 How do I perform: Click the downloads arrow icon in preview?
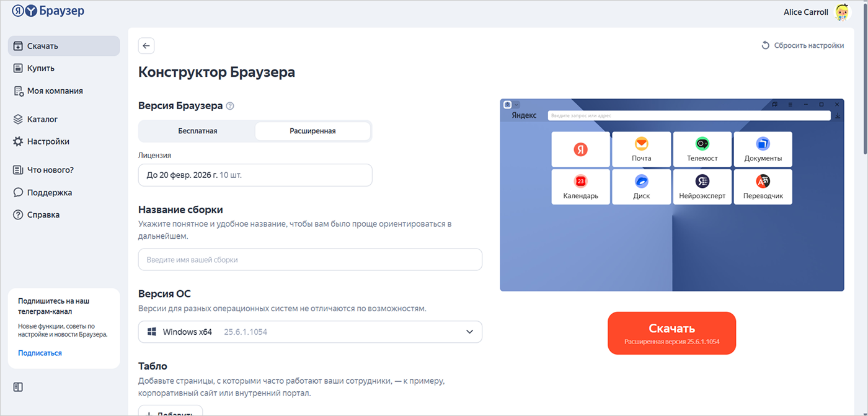point(838,115)
